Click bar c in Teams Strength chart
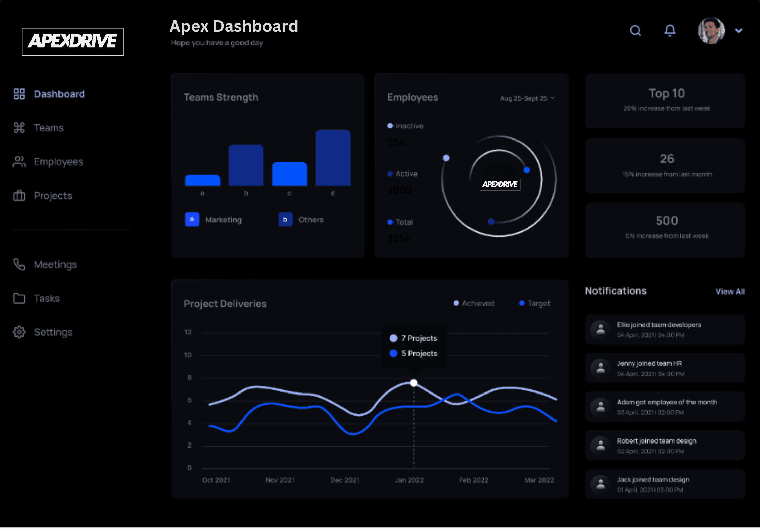This screenshot has height=532, width=760. tap(289, 174)
